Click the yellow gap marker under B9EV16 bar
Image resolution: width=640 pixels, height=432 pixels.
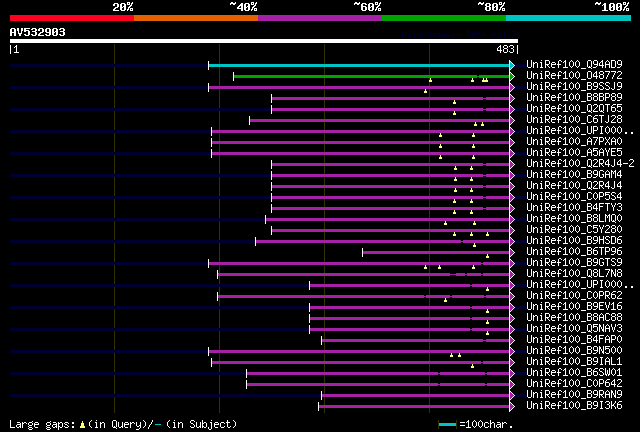(x=487, y=311)
